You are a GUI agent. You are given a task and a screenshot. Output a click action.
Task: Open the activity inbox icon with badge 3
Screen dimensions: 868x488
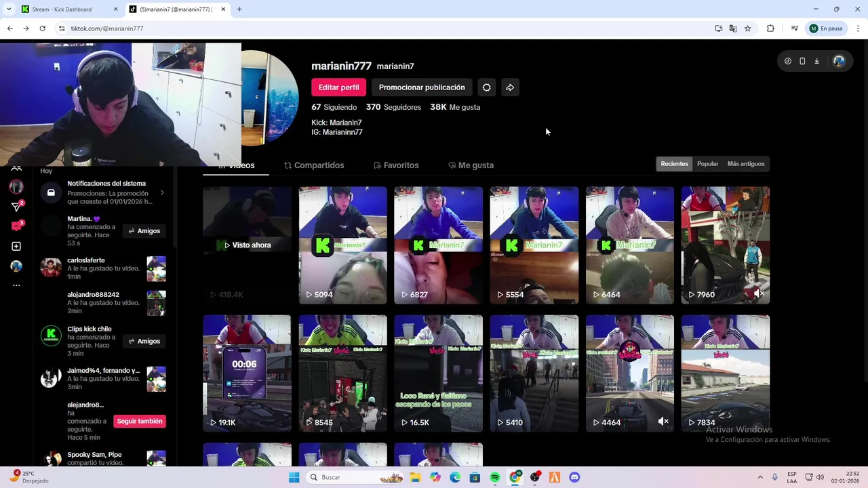point(16,226)
